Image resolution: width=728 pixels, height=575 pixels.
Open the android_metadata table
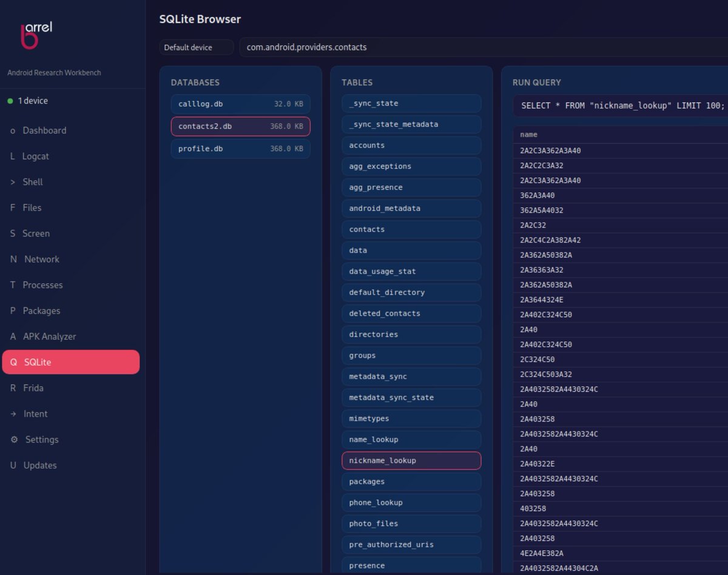point(411,208)
